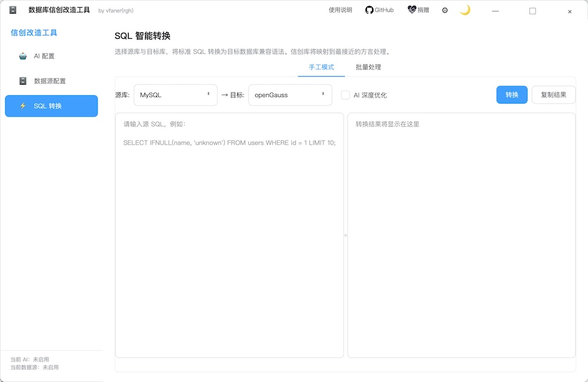The image size is (588, 382).
Task: Click the splitter handle between the SQL panes
Action: coord(346,236)
